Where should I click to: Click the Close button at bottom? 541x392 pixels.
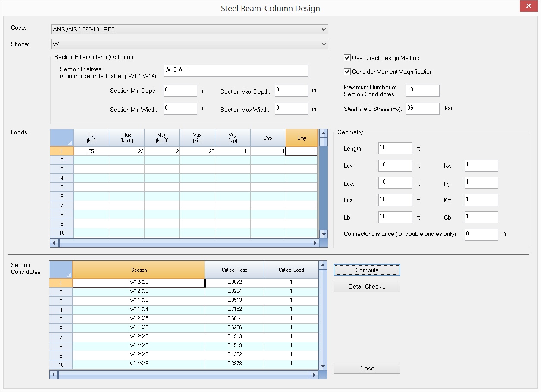367,368
